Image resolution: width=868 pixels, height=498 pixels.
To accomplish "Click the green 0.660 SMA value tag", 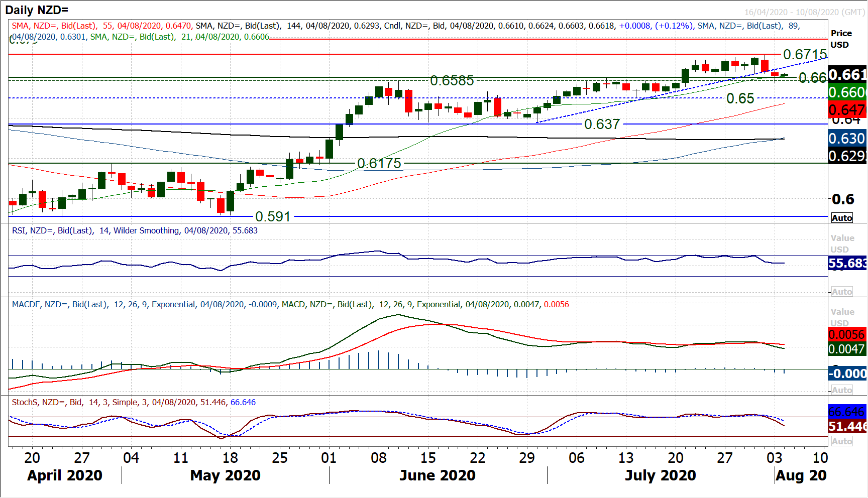I will (847, 92).
